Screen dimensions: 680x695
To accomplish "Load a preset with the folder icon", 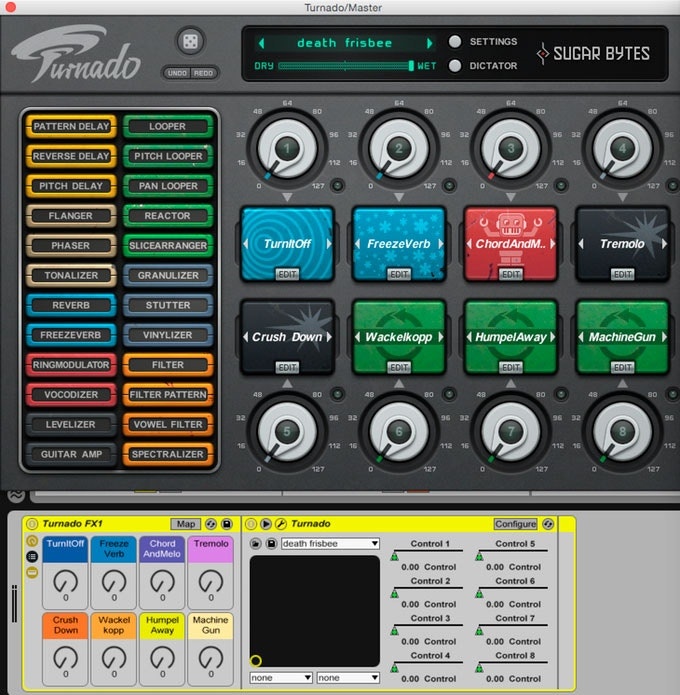I will (x=255, y=543).
